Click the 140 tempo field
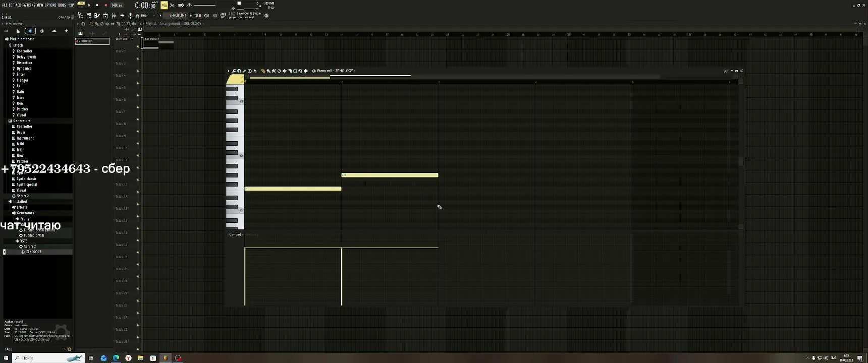The width and height of the screenshot is (868, 363). pyautogui.click(x=117, y=5)
